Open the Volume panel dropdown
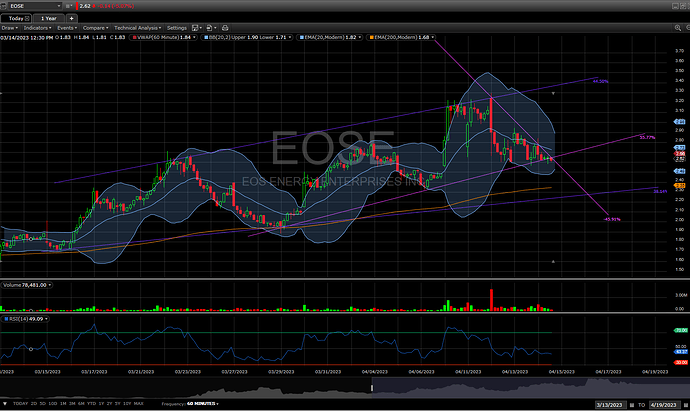This screenshot has height=411, width=690. pyautogui.click(x=50, y=285)
